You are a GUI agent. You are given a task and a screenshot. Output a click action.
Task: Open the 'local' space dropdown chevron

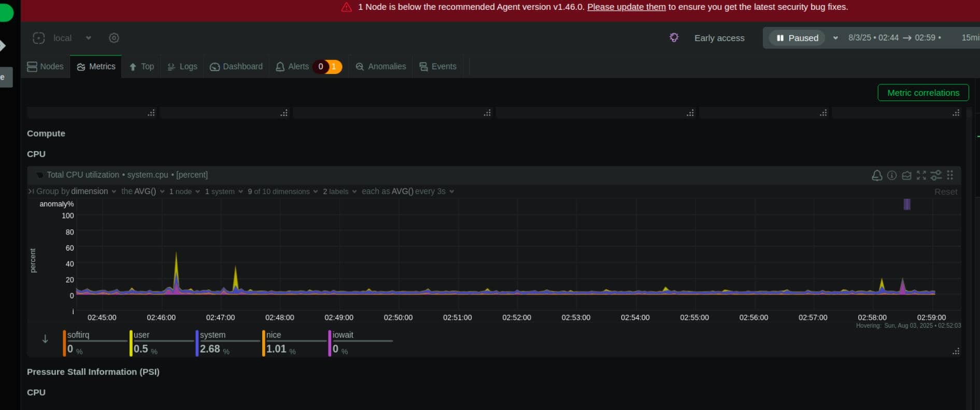(89, 38)
